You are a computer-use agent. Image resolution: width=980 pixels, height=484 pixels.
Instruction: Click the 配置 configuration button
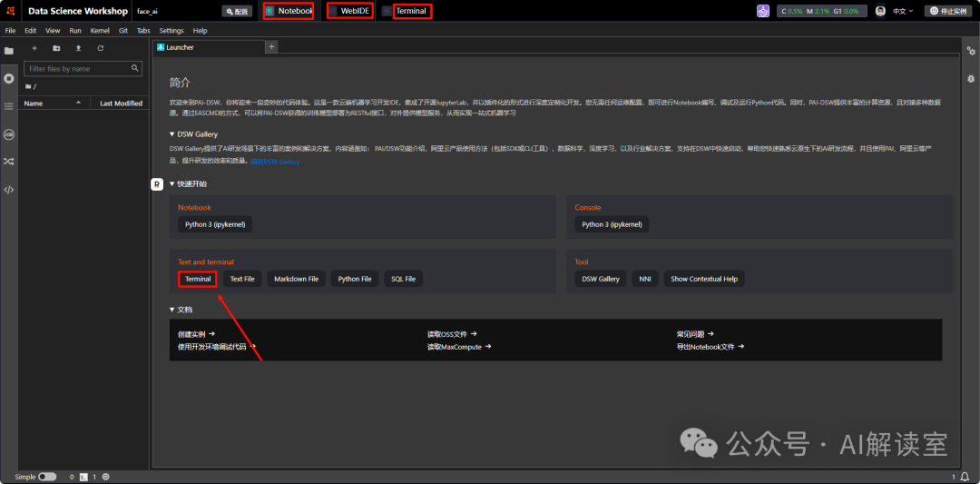(x=237, y=11)
